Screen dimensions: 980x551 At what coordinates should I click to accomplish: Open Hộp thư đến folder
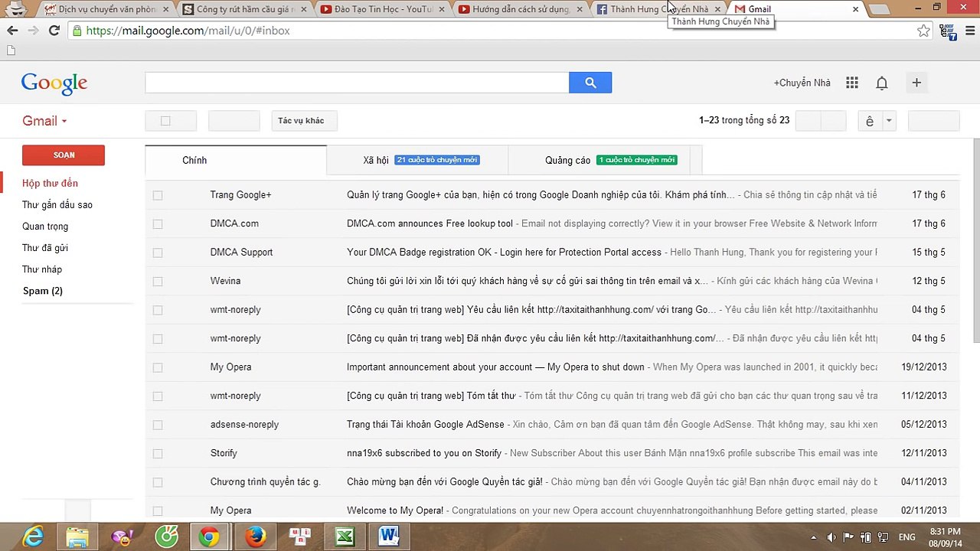click(50, 184)
